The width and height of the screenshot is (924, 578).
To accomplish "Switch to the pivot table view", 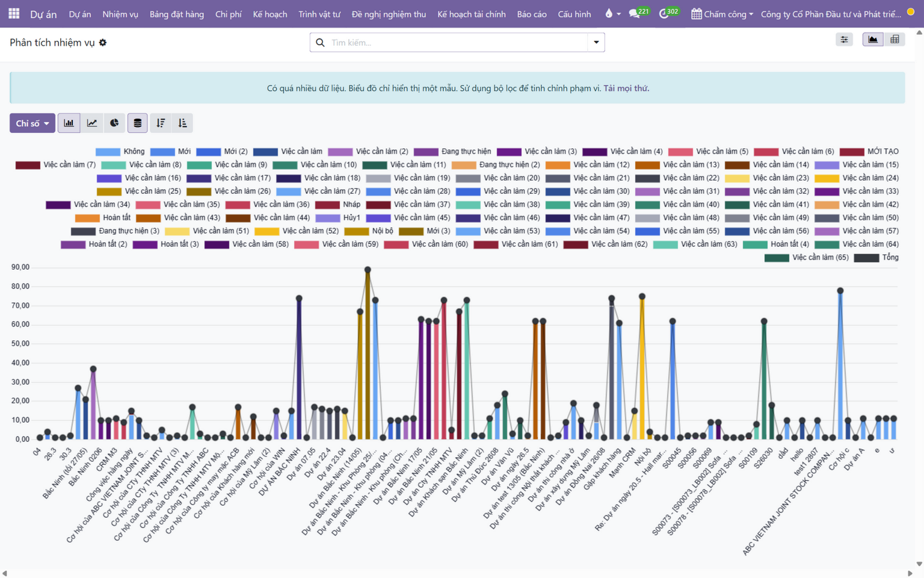I will [895, 40].
